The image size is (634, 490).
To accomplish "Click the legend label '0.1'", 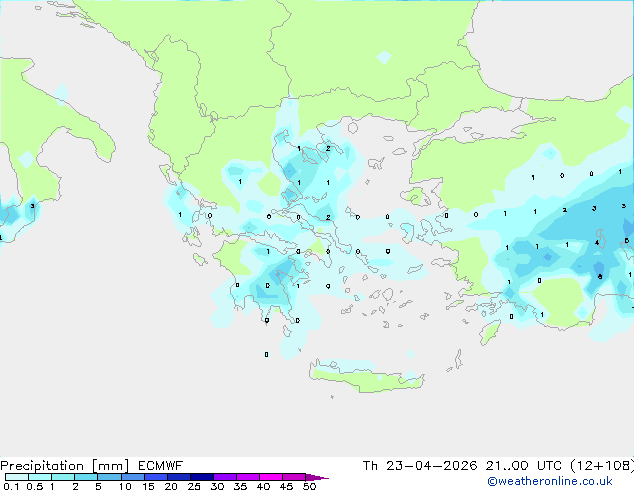I will (11, 486).
